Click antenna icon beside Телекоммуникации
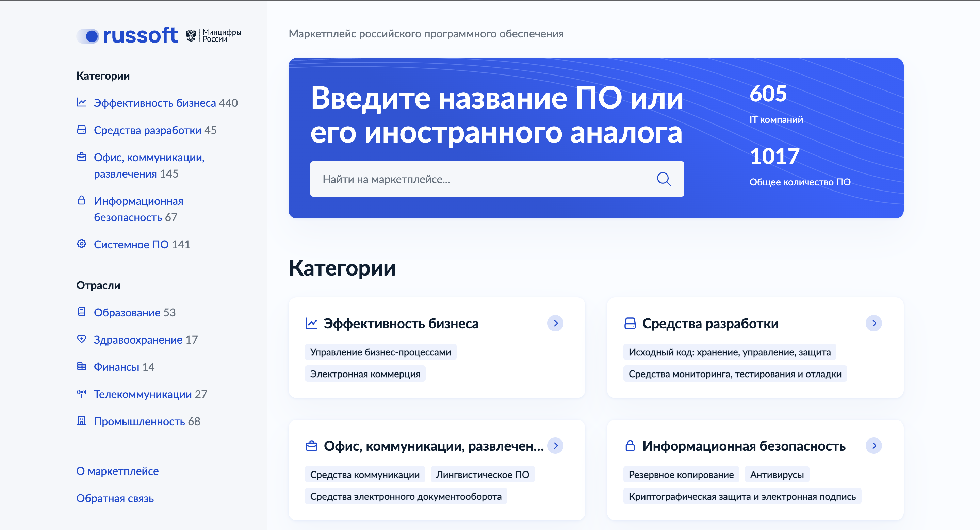Viewport: 980px width, 530px height. pos(81,394)
